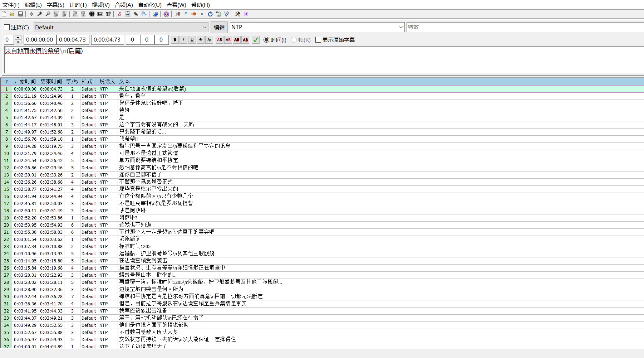
Task: Open the 帮助(H) menu
Action: pyautogui.click(x=201, y=5)
